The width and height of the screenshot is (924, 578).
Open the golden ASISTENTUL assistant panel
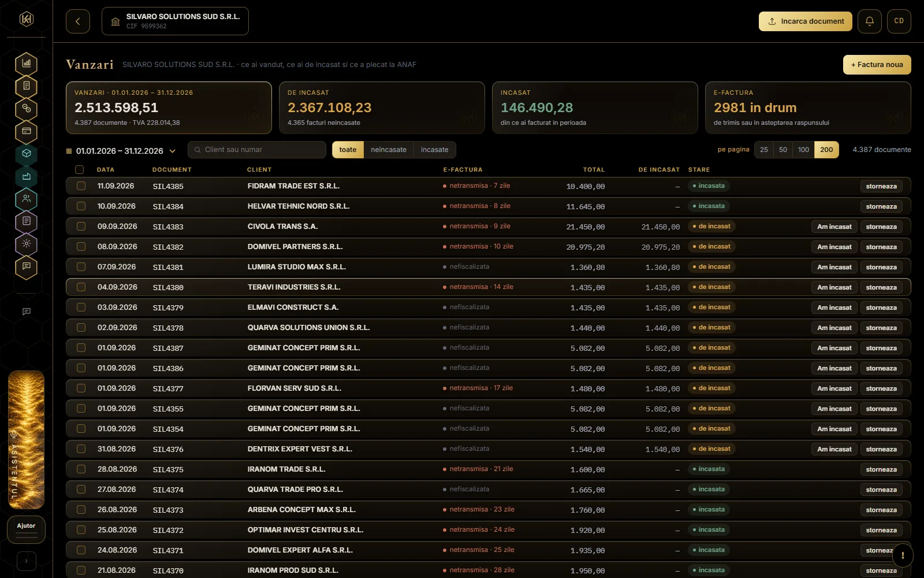[27, 440]
